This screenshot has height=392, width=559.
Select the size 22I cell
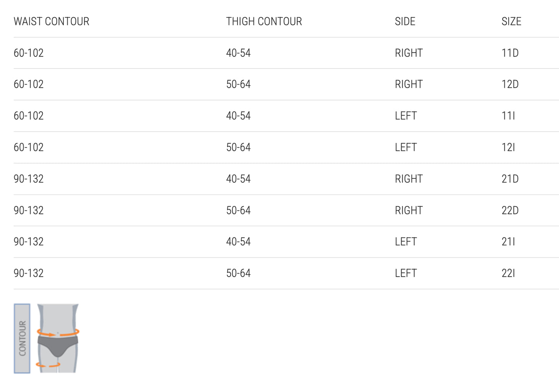(508, 273)
